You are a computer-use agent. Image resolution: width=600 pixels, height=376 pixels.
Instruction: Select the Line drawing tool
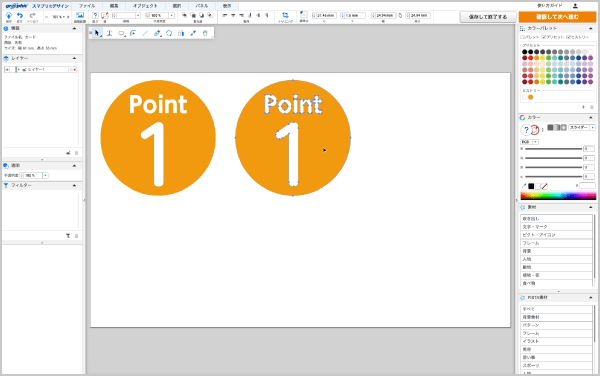pyautogui.click(x=145, y=33)
